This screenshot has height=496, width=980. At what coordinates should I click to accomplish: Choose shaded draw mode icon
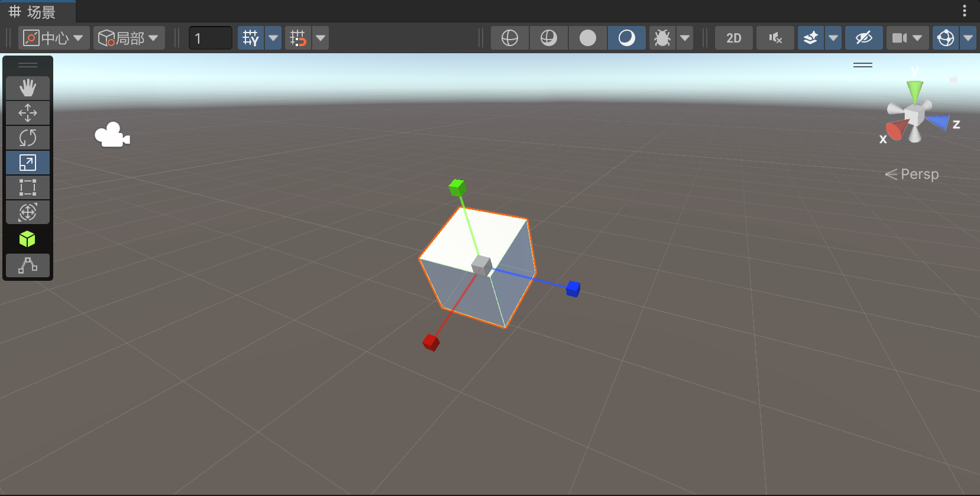click(x=627, y=38)
